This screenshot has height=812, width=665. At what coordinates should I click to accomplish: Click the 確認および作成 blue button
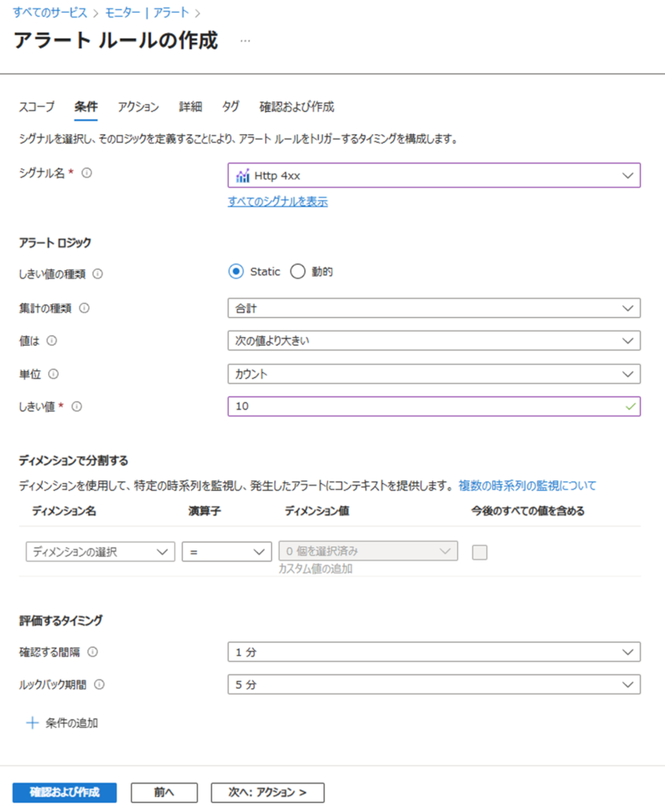click(x=65, y=792)
